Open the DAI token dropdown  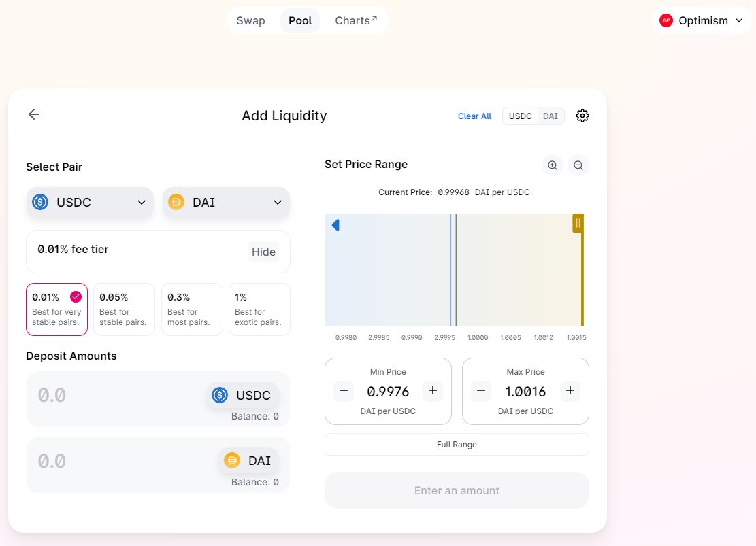(x=226, y=203)
